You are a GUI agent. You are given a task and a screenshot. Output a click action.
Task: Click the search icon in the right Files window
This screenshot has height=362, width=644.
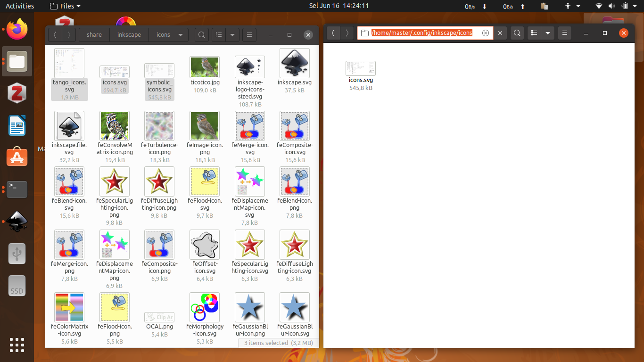(517, 33)
